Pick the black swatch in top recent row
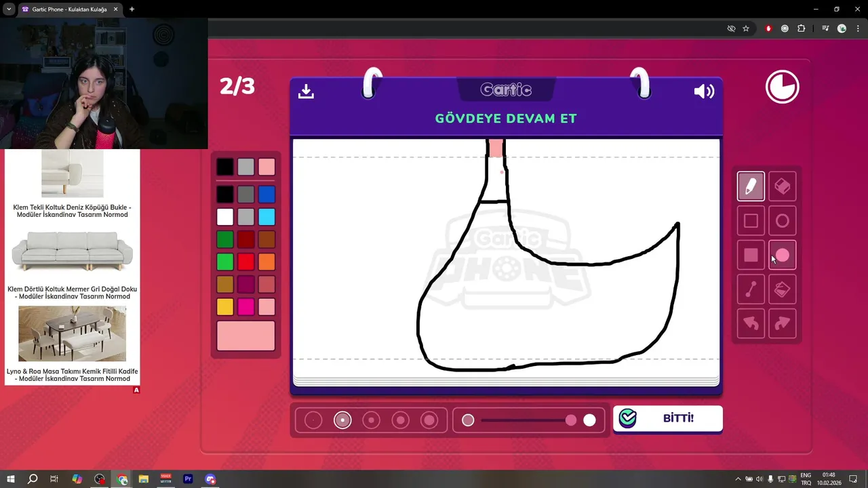The image size is (868, 488). pos(225,167)
